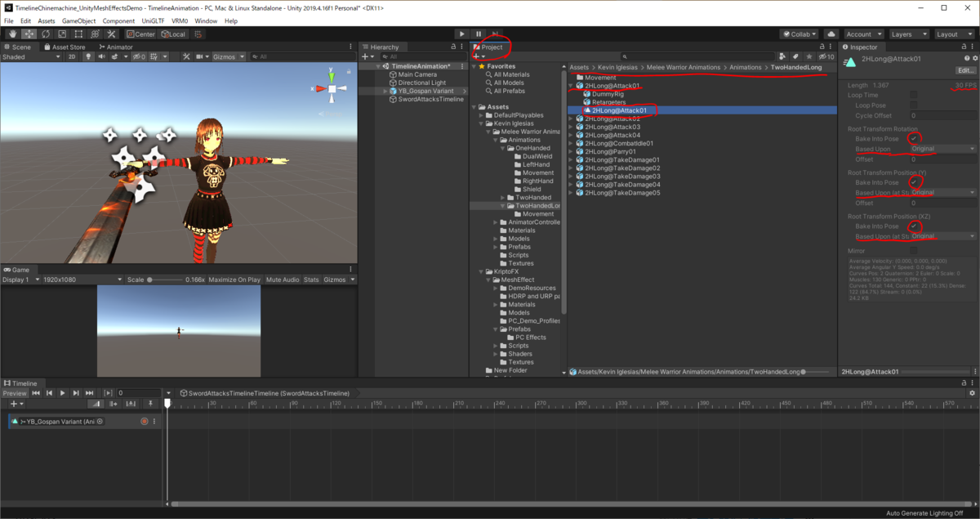
Task: Toggle handle rotation Local button
Action: (x=173, y=34)
